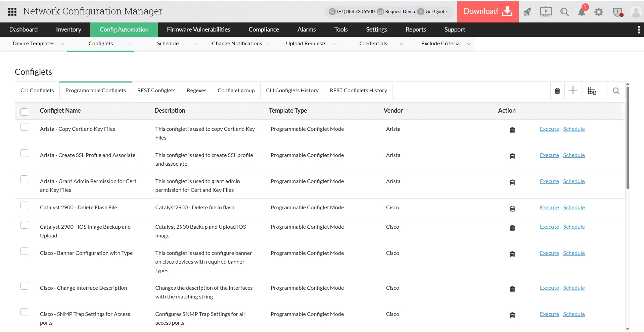Open the settings gear icon
Viewport: 644px width, 332px height.
pyautogui.click(x=599, y=12)
